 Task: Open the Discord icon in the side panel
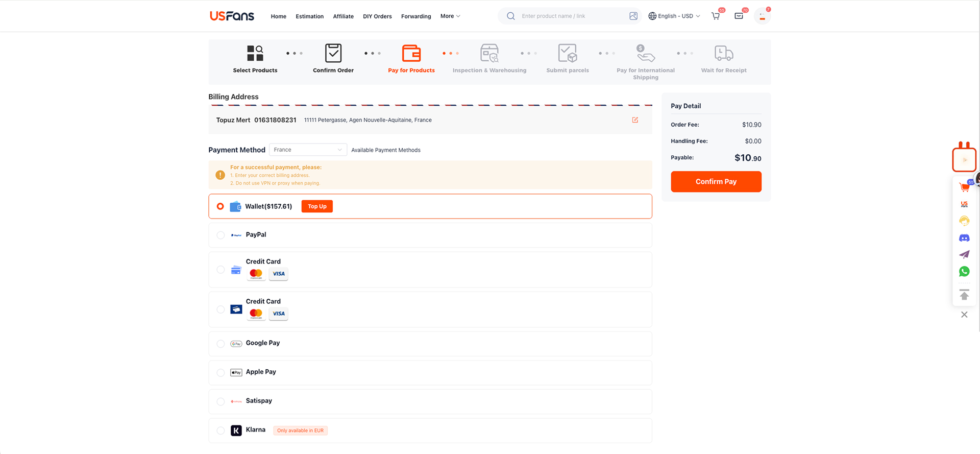point(964,238)
